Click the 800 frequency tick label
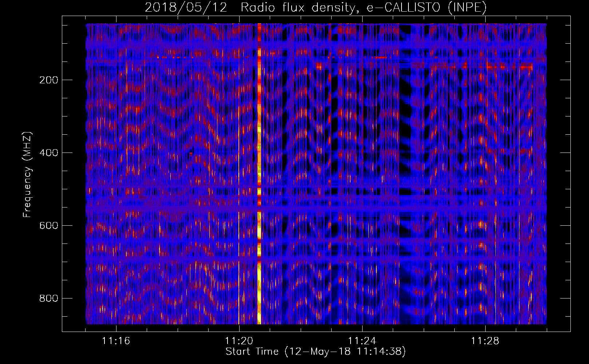This screenshot has height=364, width=589. (x=49, y=298)
